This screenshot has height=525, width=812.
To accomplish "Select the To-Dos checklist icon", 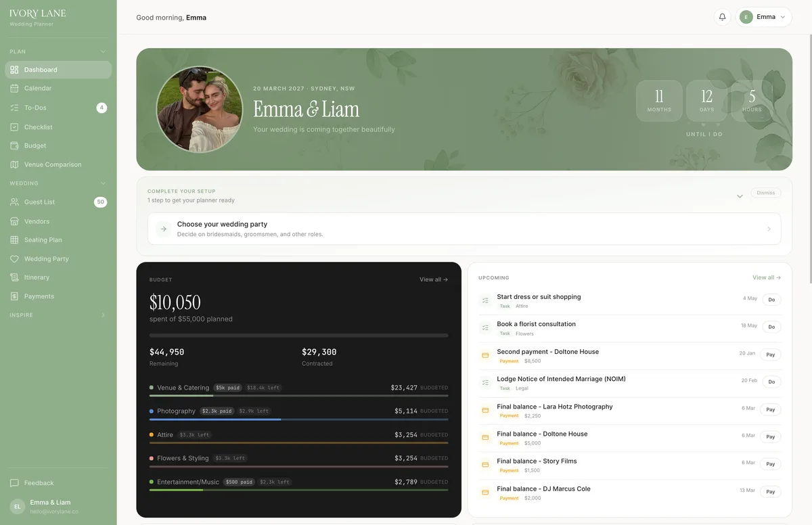I will (x=15, y=107).
